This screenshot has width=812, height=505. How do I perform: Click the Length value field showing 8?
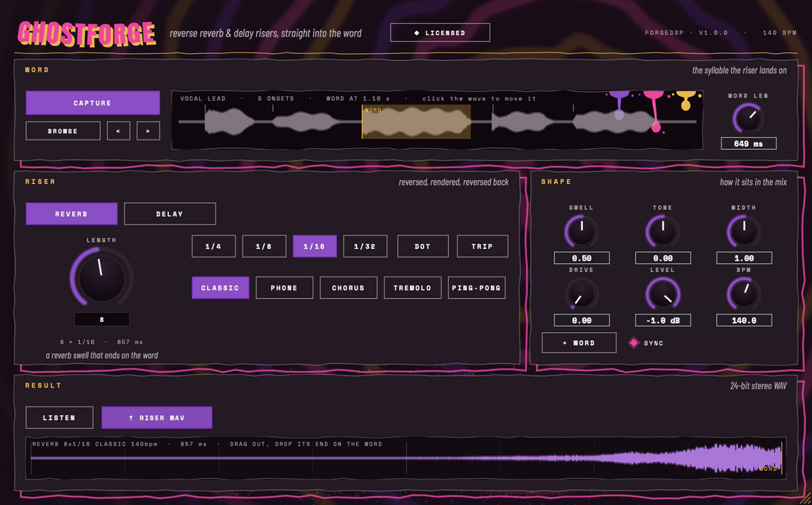[x=101, y=319]
